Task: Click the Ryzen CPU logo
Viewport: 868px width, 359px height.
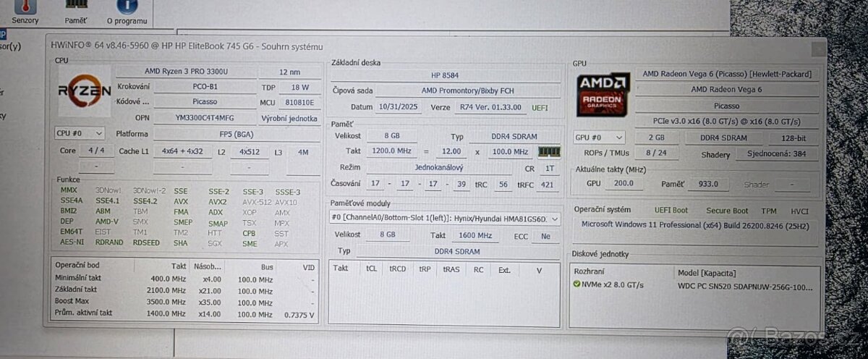Action: click(x=84, y=91)
